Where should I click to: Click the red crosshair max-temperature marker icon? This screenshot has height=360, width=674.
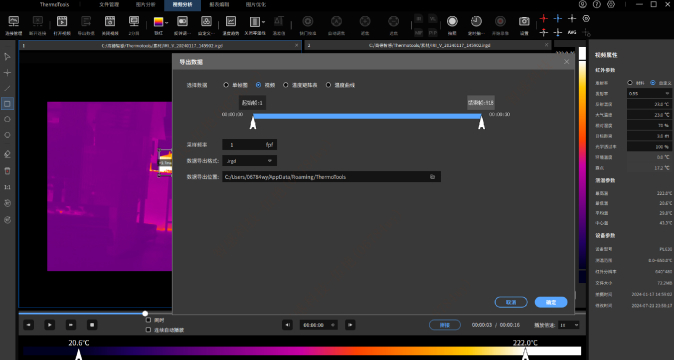544,18
